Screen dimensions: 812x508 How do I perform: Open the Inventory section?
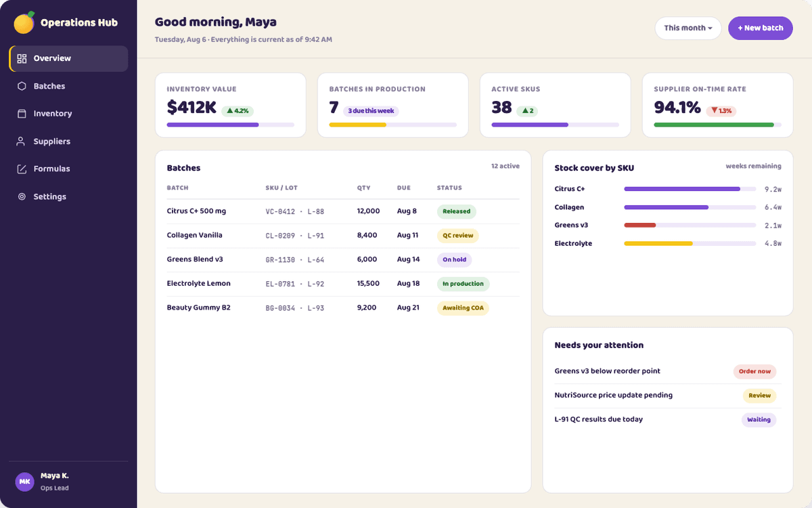(68, 114)
